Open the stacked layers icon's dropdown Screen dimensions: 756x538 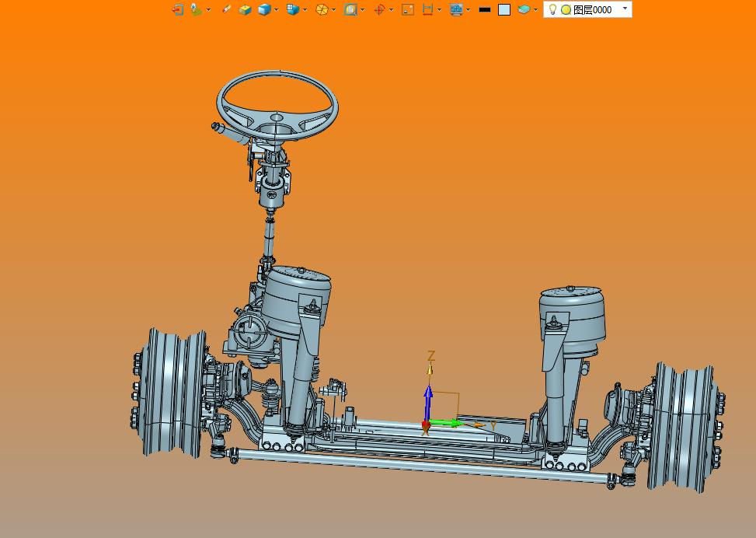click(x=535, y=9)
